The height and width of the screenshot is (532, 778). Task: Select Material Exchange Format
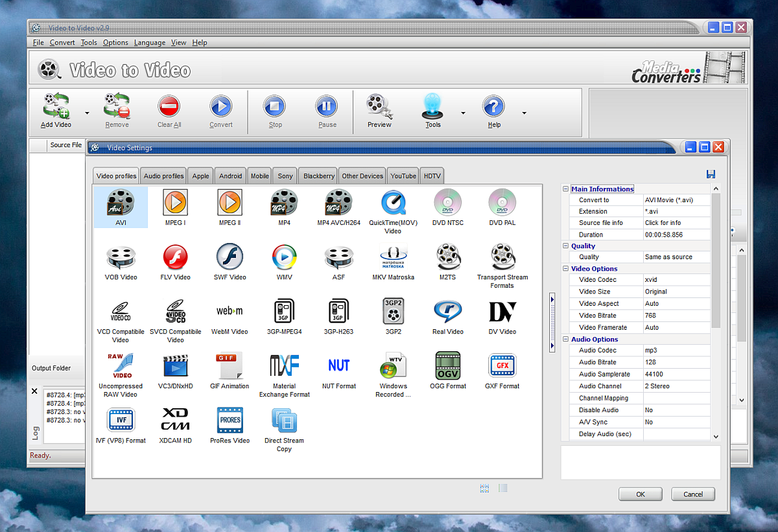(x=284, y=375)
